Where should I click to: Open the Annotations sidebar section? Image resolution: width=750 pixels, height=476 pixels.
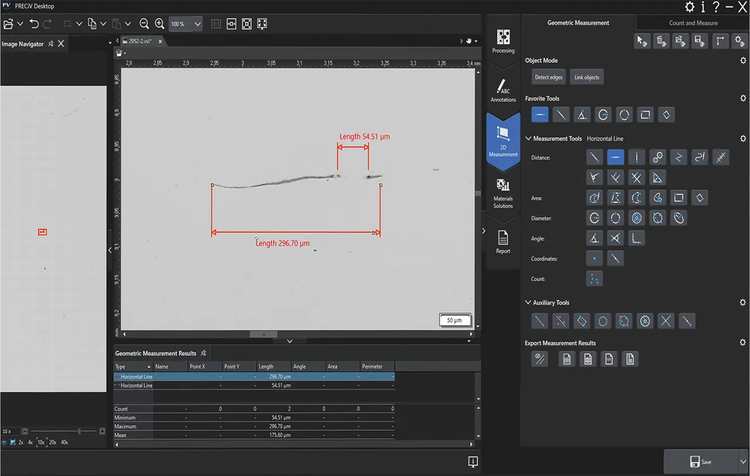point(502,90)
